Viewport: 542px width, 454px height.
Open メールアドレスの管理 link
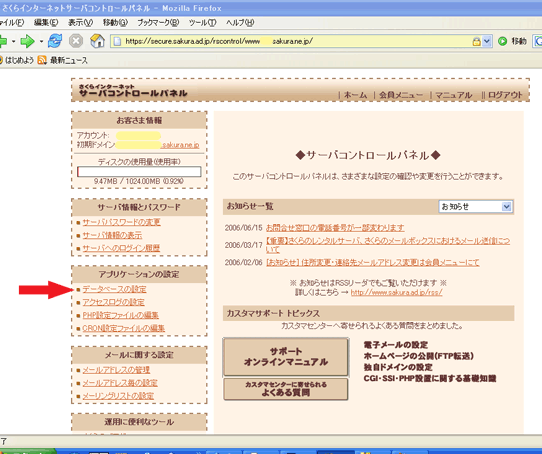click(116, 370)
